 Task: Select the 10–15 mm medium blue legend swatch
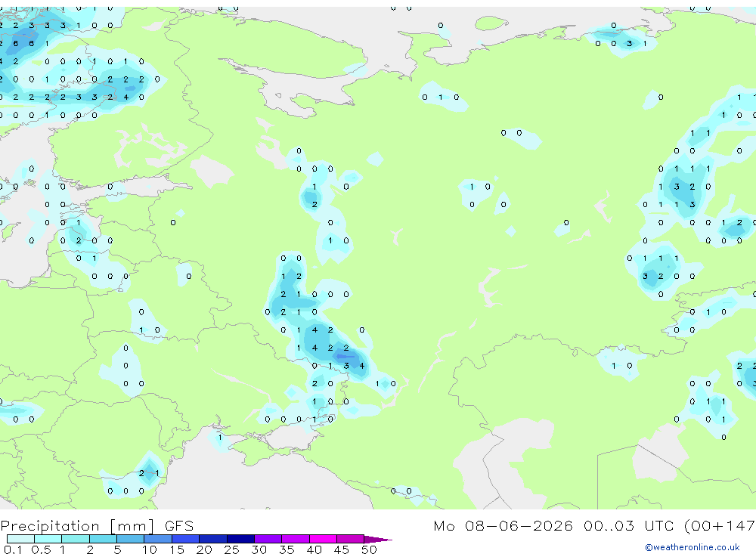pos(158,539)
